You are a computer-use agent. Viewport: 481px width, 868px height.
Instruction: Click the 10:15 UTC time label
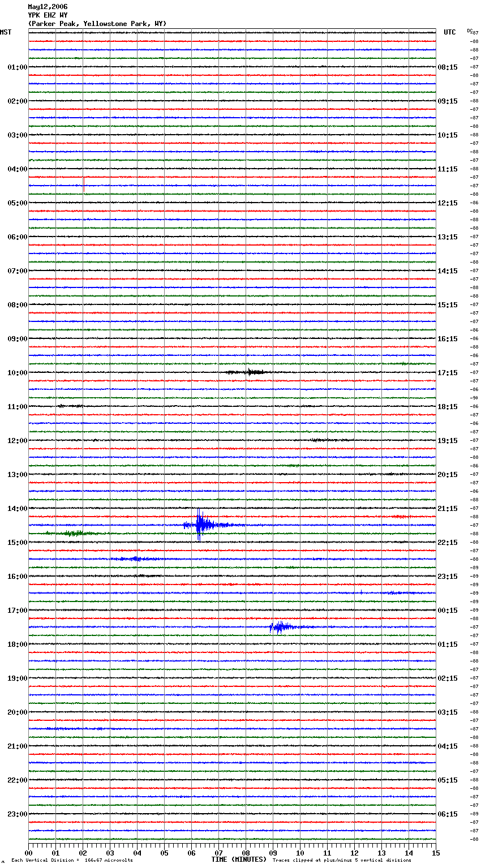tap(448, 135)
